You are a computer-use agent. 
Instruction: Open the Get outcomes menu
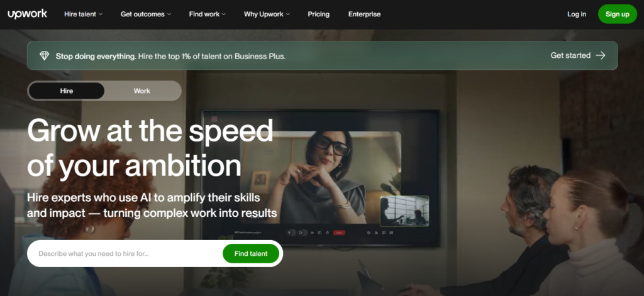pos(146,14)
